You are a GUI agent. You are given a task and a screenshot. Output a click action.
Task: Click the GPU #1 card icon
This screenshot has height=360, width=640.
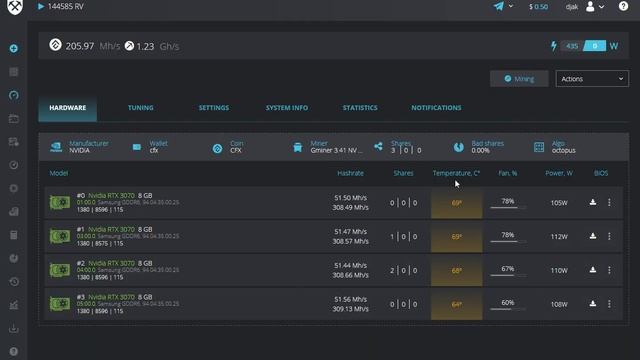(x=60, y=236)
